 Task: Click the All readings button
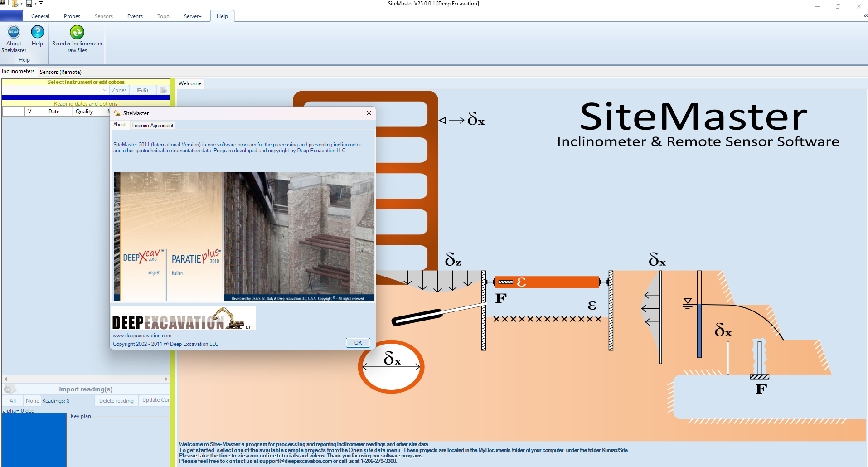click(13, 401)
